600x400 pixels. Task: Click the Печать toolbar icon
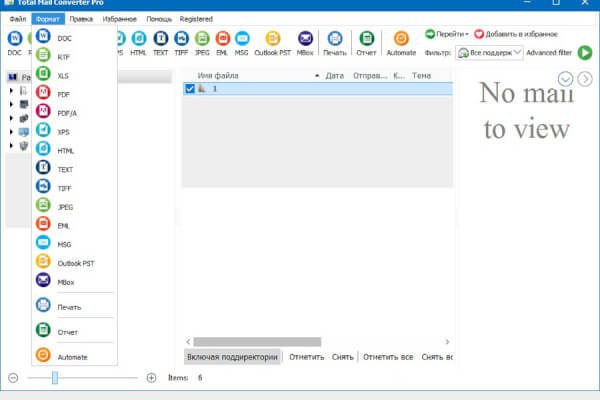(335, 38)
